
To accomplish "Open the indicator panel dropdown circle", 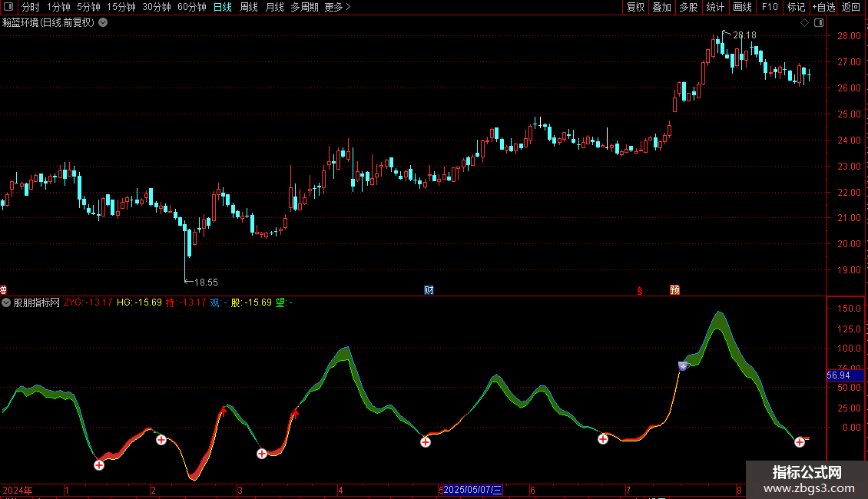I will (x=6, y=302).
